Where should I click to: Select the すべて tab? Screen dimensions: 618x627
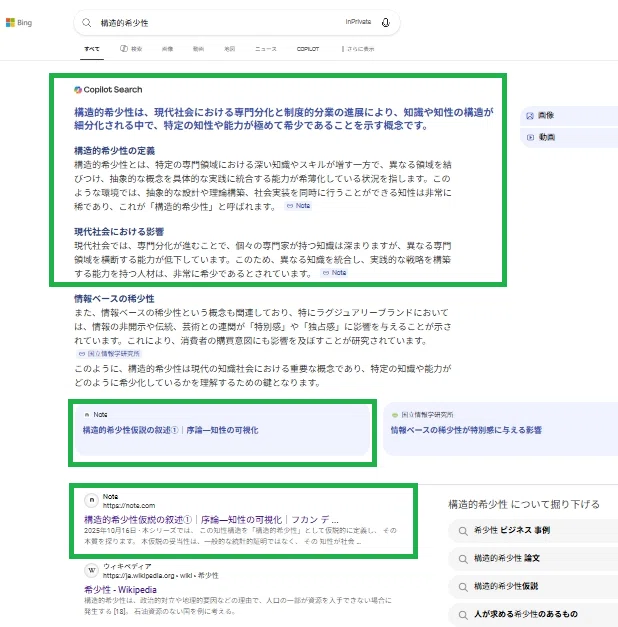coord(92,49)
